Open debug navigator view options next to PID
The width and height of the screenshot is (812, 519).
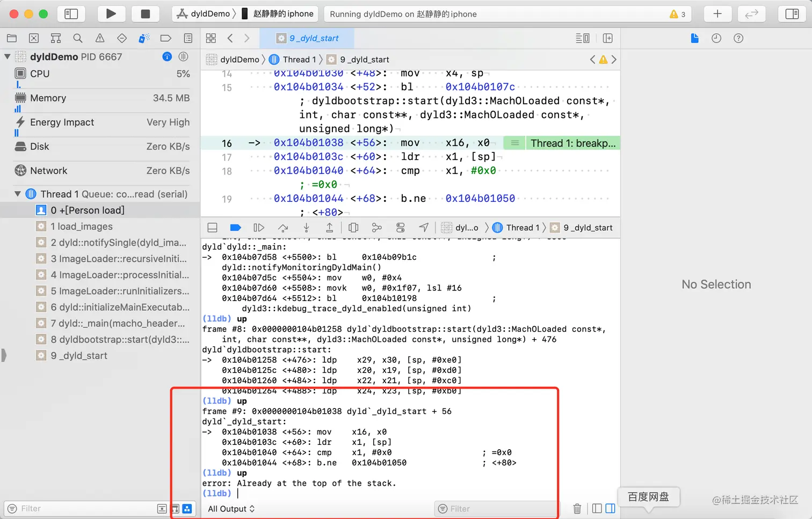pos(183,56)
